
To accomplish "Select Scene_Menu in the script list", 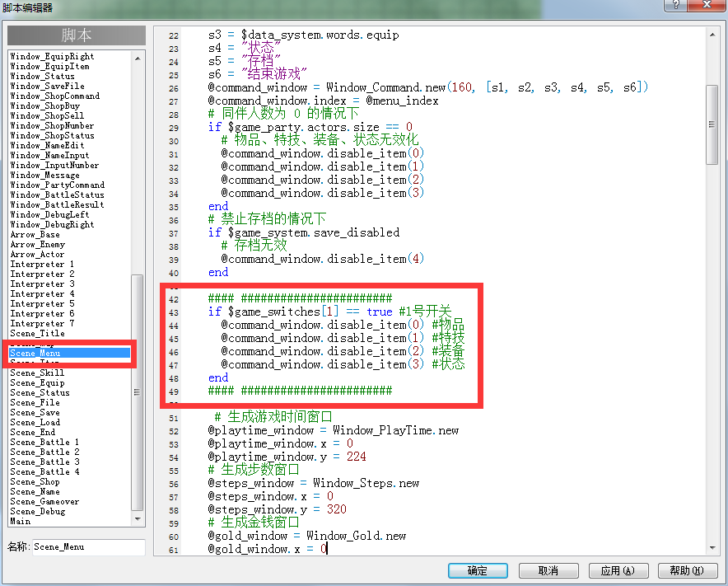I will (x=70, y=354).
